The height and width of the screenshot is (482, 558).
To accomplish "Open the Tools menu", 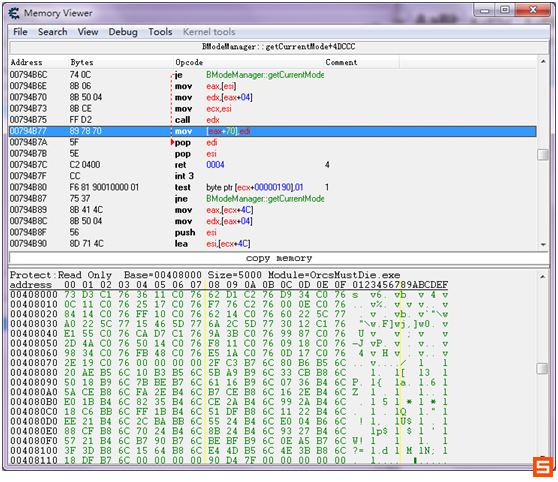I will [160, 32].
